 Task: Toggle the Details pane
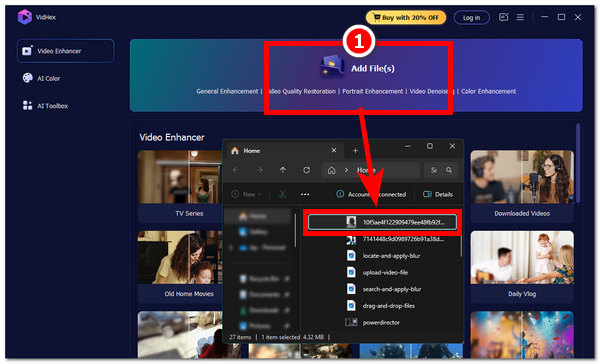coord(438,194)
